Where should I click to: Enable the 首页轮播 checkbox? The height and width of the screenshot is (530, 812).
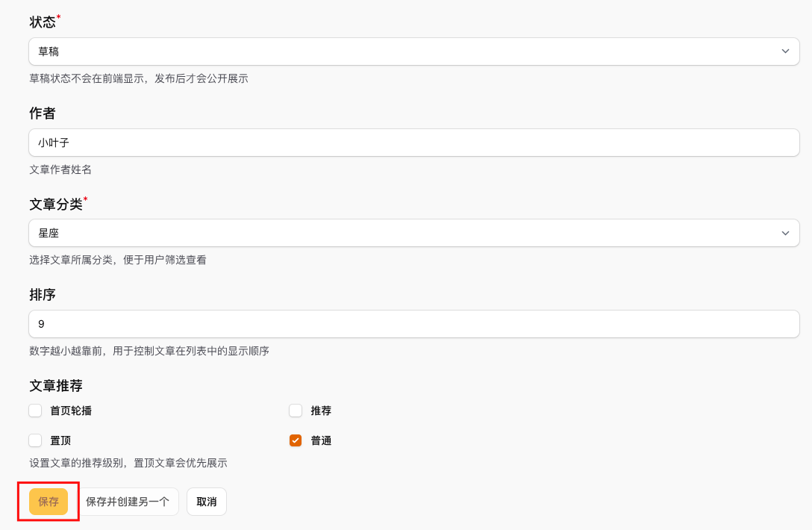click(x=35, y=411)
